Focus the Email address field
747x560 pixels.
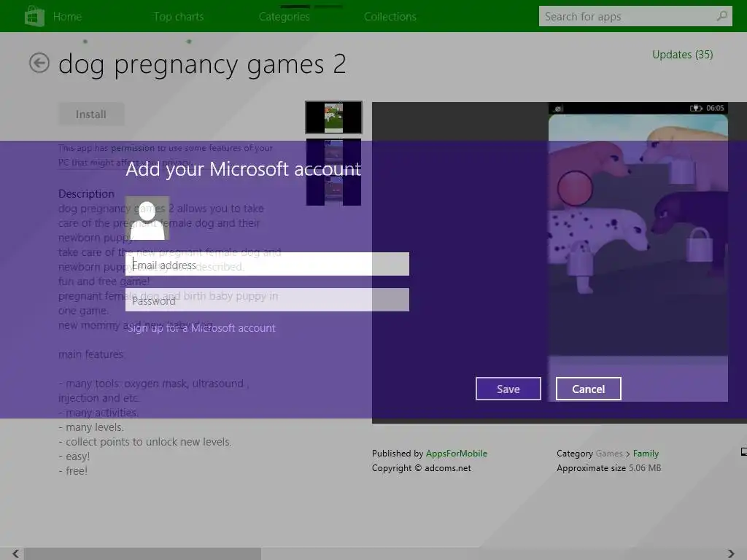point(267,264)
